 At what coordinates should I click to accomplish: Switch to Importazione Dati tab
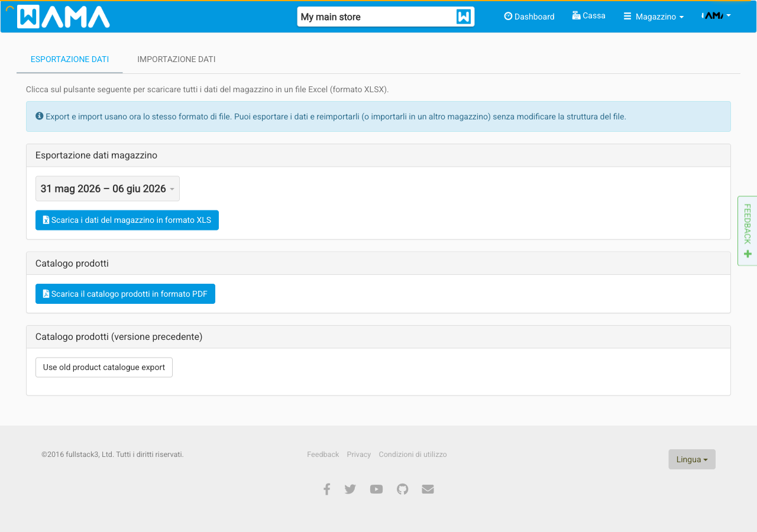click(176, 59)
